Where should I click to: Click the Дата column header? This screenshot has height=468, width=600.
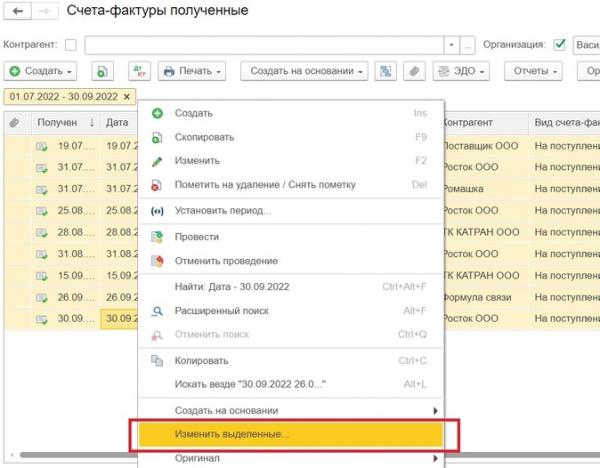point(119,123)
